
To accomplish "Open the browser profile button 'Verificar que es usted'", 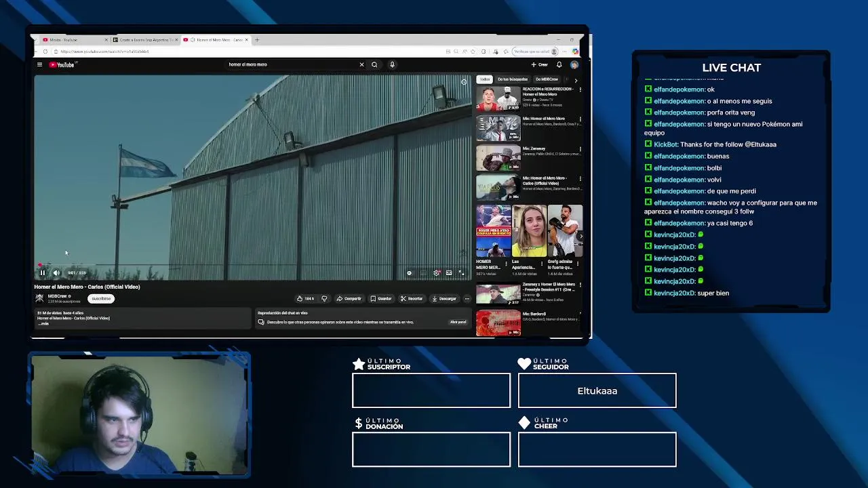I will point(536,52).
